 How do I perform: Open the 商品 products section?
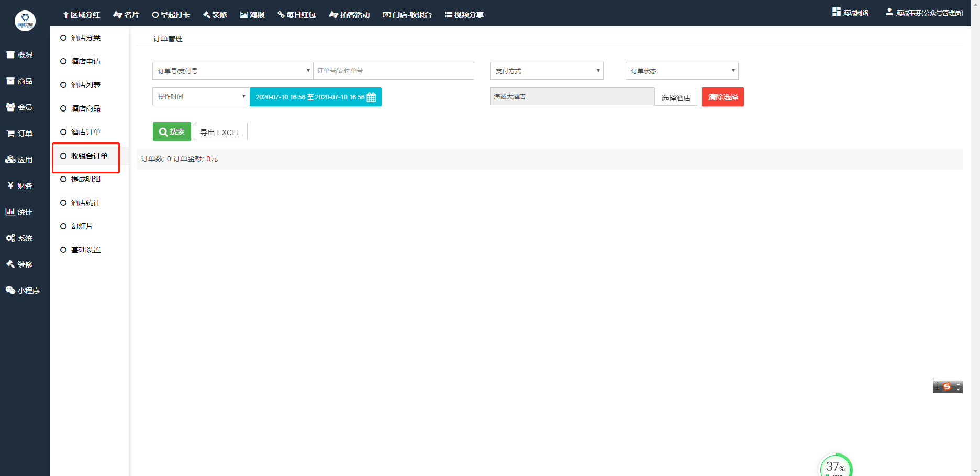(20, 81)
